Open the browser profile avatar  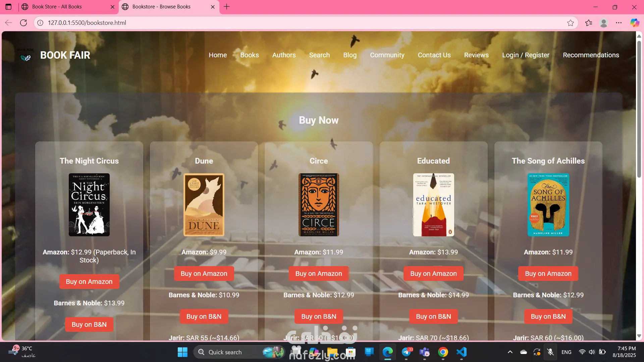click(604, 23)
